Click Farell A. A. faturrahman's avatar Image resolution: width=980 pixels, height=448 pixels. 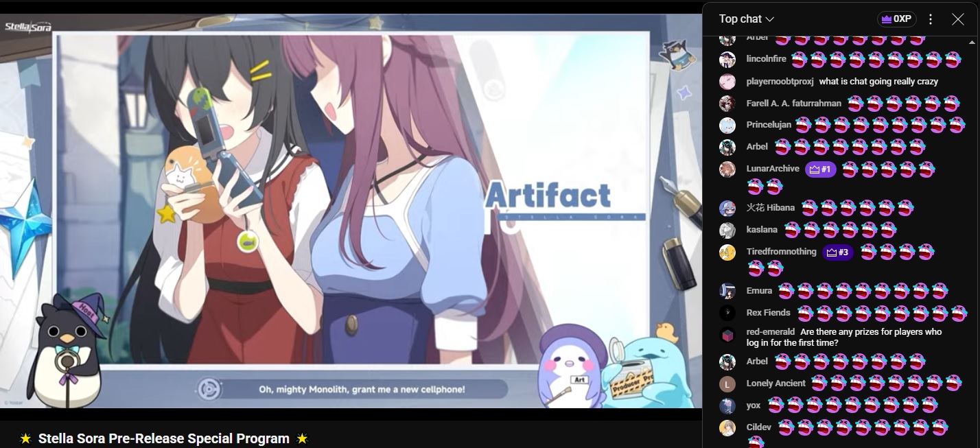pos(727,104)
